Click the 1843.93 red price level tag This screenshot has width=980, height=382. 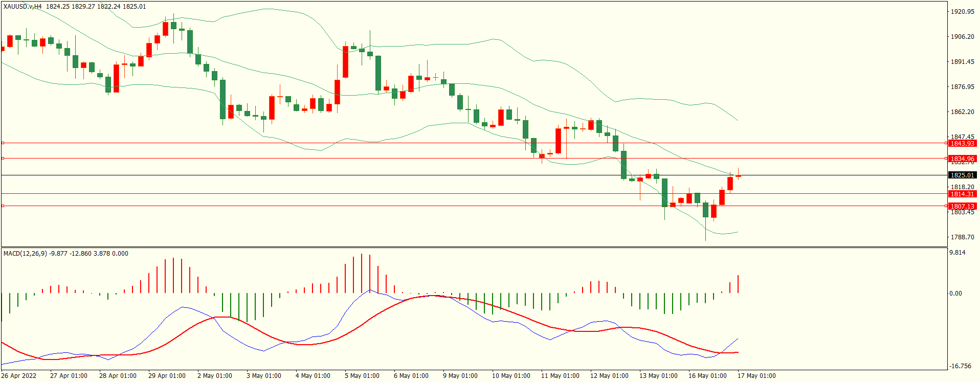(x=962, y=144)
